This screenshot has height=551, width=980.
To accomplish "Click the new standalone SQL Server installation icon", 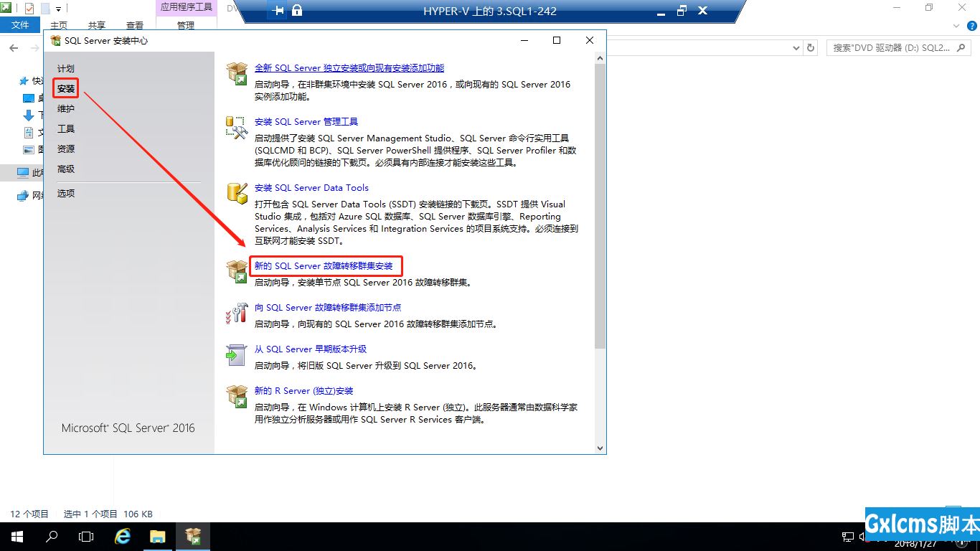I will 237,73.
